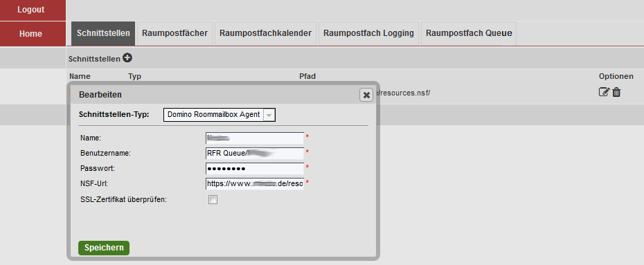The width and height of the screenshot is (644, 265).
Task: Switch to the Schnittstellen tab
Action: pyautogui.click(x=103, y=33)
